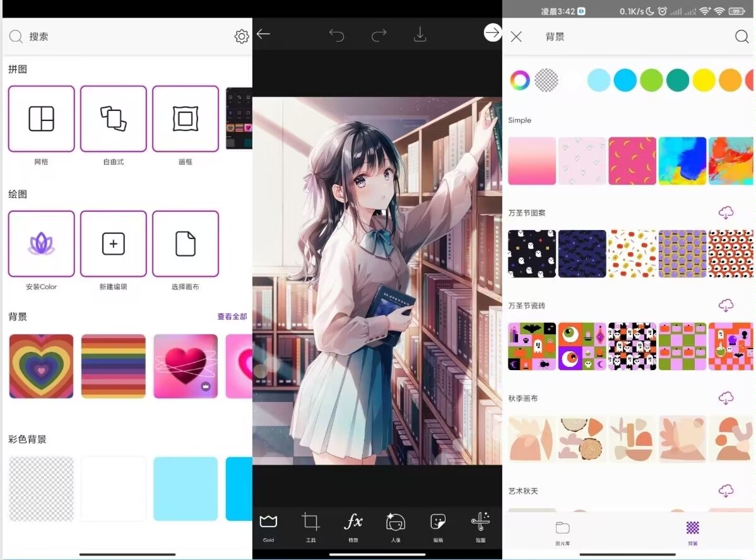
Task: Switch to the 背景 background tab
Action: (692, 530)
